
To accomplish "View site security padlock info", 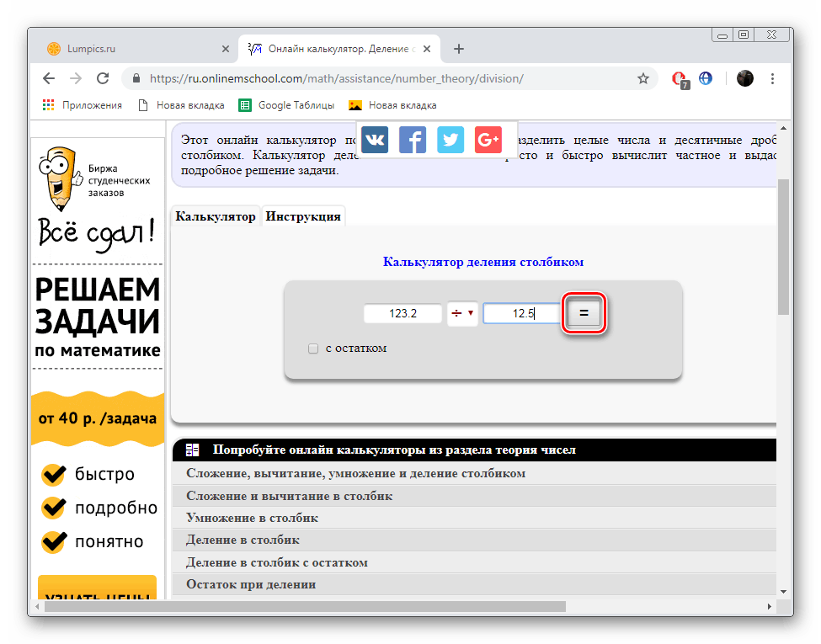I will [136, 78].
